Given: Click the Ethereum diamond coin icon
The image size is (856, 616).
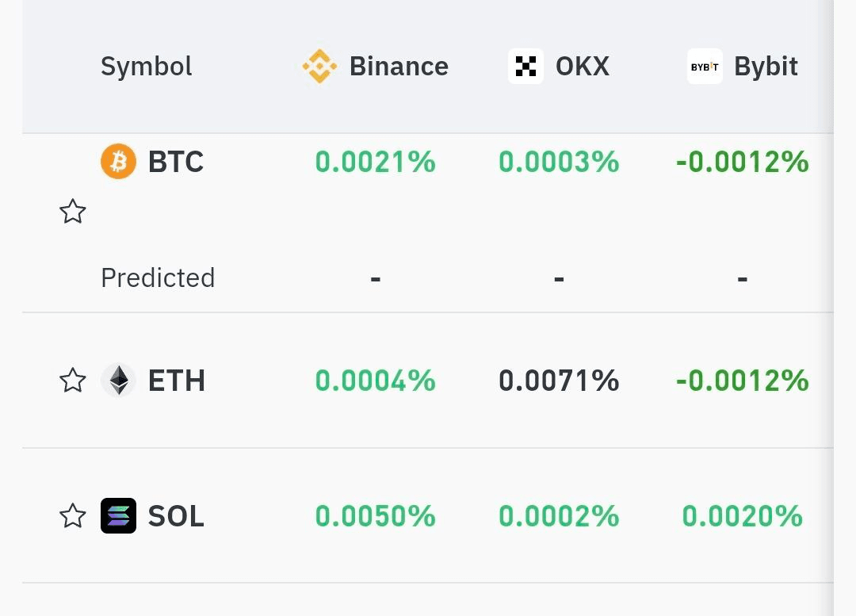Looking at the screenshot, I should point(118,380).
